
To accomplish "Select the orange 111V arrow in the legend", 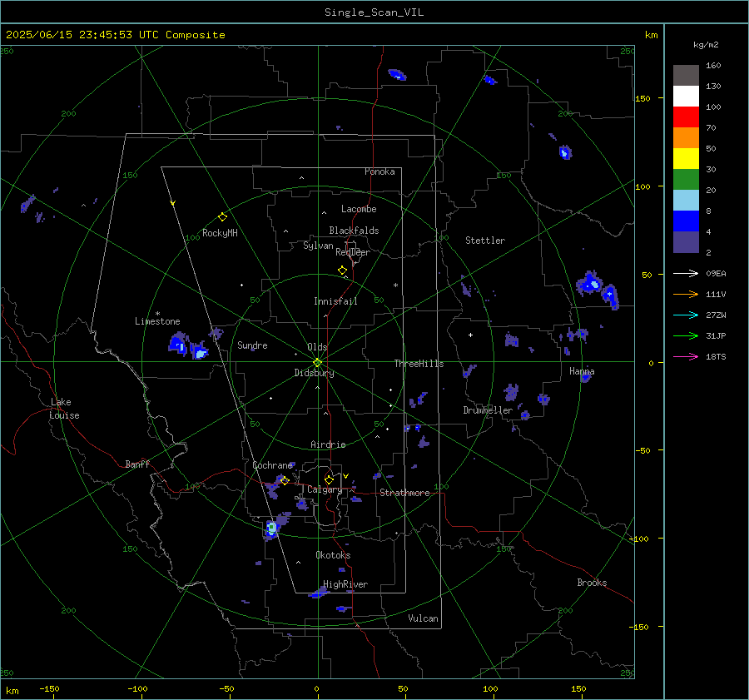I will point(686,295).
